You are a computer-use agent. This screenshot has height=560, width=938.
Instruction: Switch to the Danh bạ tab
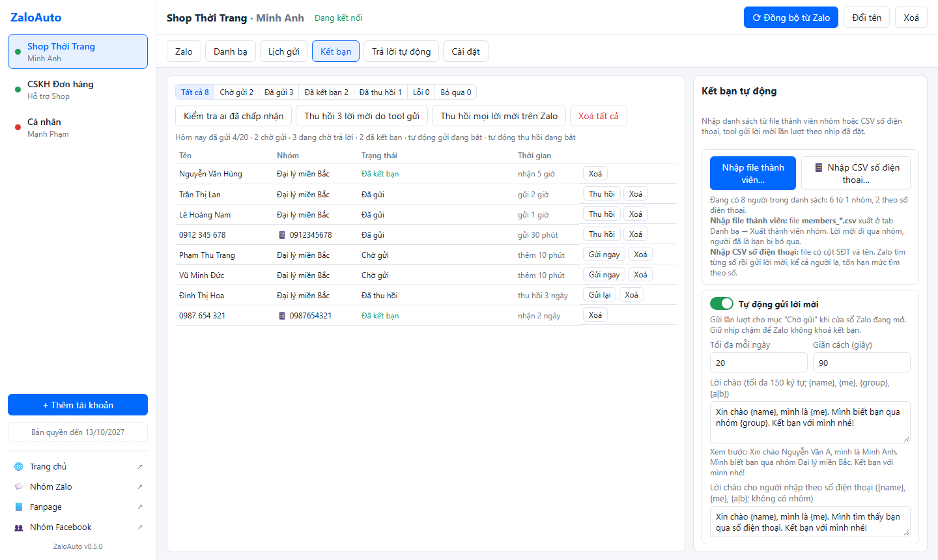(x=231, y=51)
